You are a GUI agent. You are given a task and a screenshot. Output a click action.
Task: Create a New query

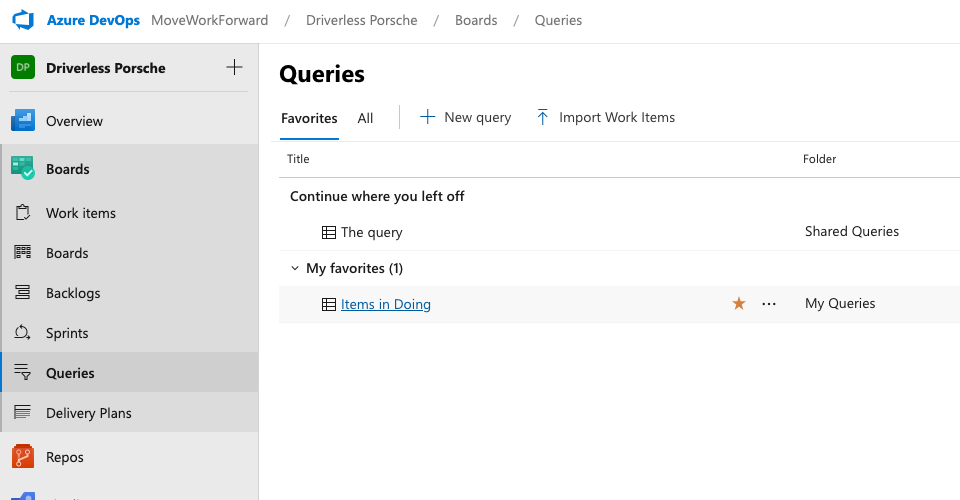click(x=465, y=117)
